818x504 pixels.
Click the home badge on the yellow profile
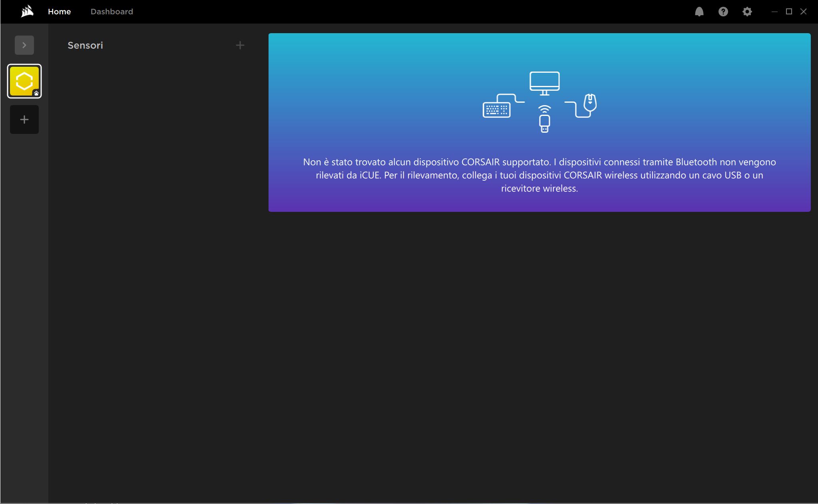tap(36, 93)
